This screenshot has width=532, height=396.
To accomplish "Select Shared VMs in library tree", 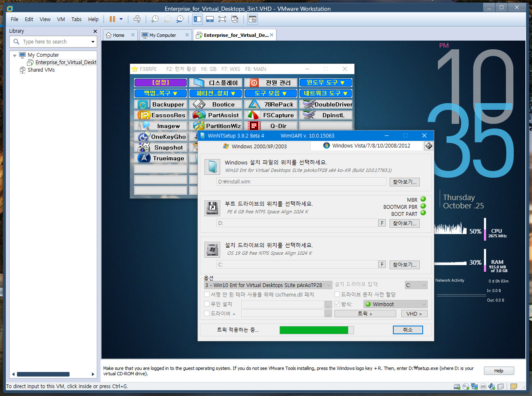I will point(41,70).
